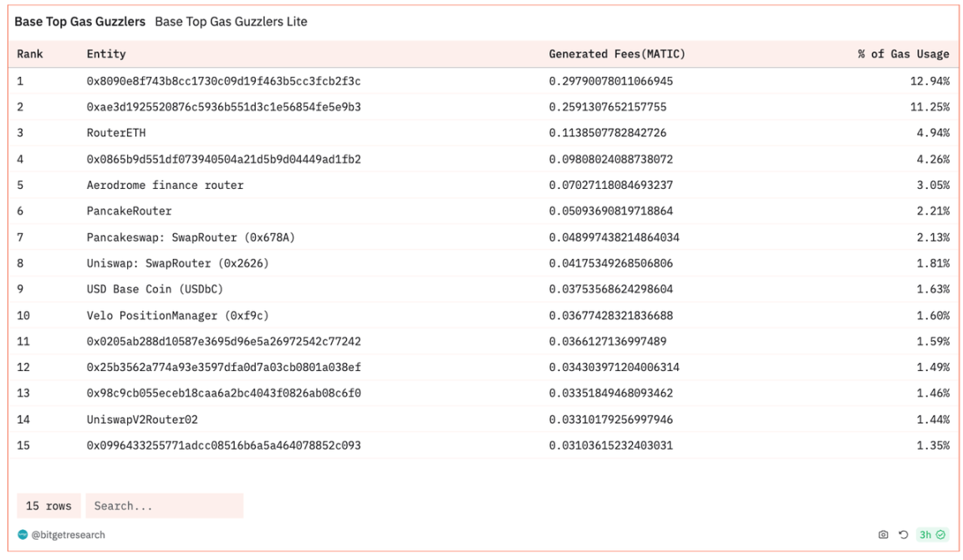Sort by the Rank column header
This screenshot has height=560, width=963.
click(x=30, y=54)
